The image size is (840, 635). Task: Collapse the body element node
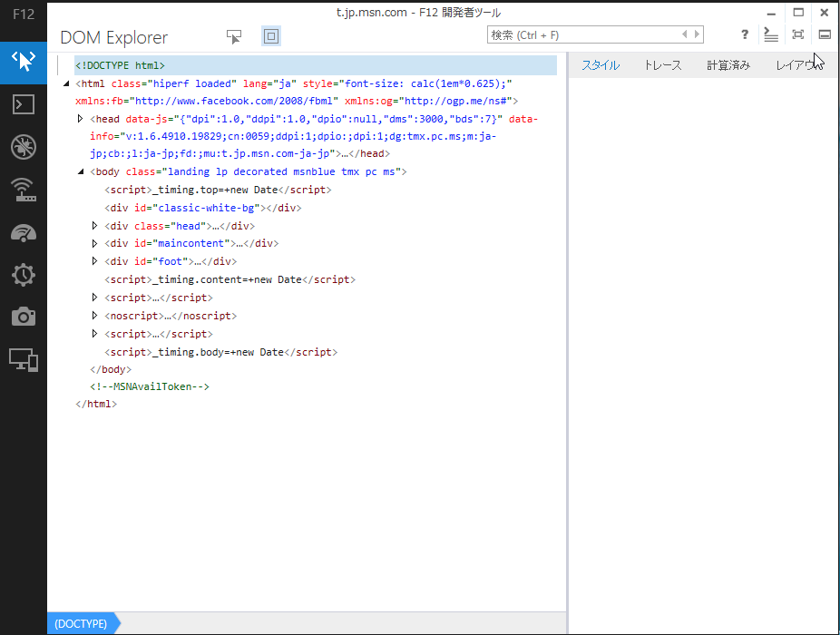click(x=81, y=171)
